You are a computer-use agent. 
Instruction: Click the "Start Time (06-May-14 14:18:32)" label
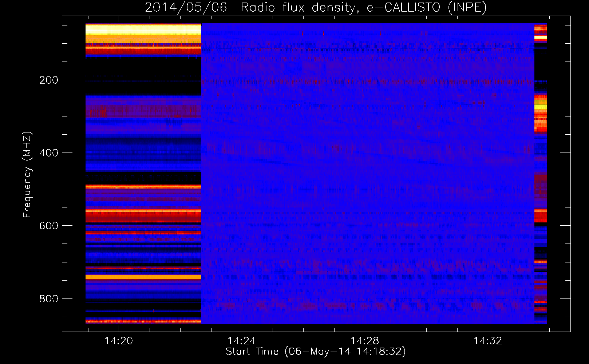point(316,352)
